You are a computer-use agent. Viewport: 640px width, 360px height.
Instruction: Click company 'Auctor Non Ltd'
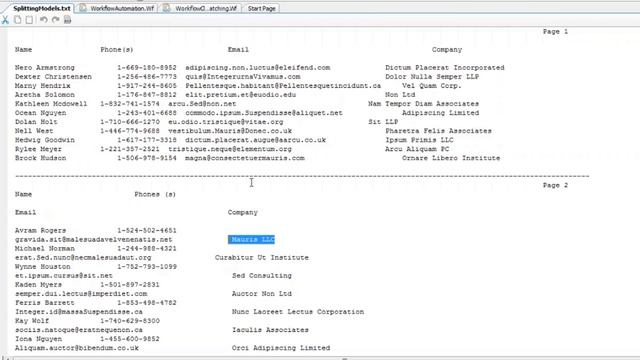point(262,293)
